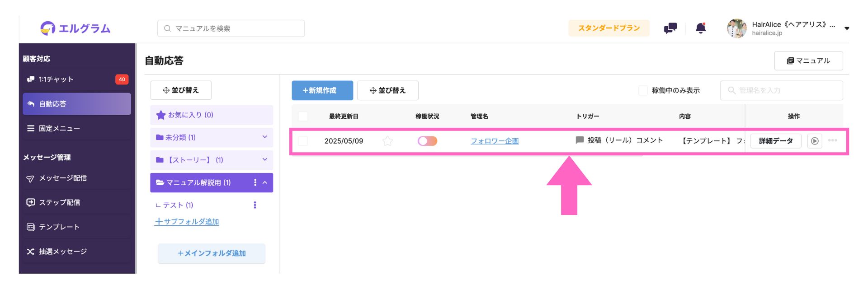Open the account dropdown arrow next to HairAlice

click(847, 28)
